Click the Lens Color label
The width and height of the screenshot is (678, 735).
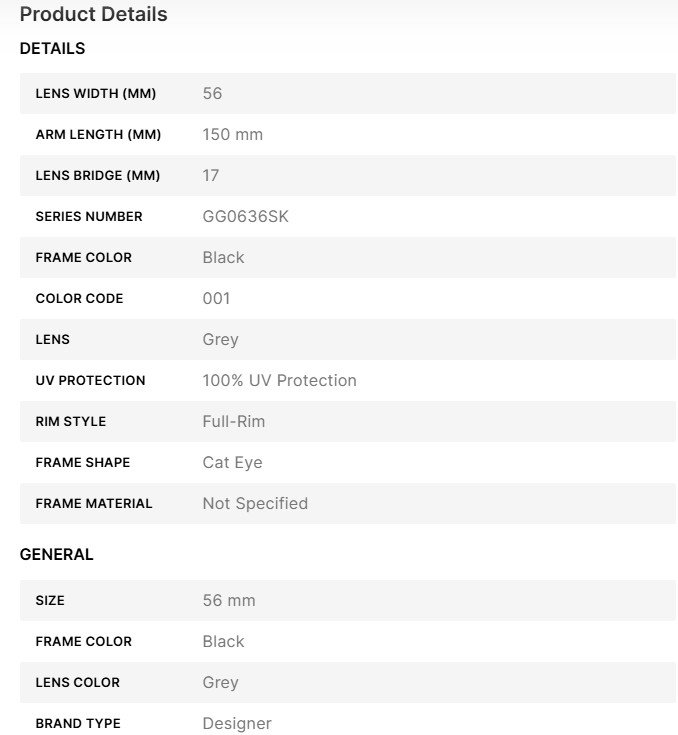point(77,682)
